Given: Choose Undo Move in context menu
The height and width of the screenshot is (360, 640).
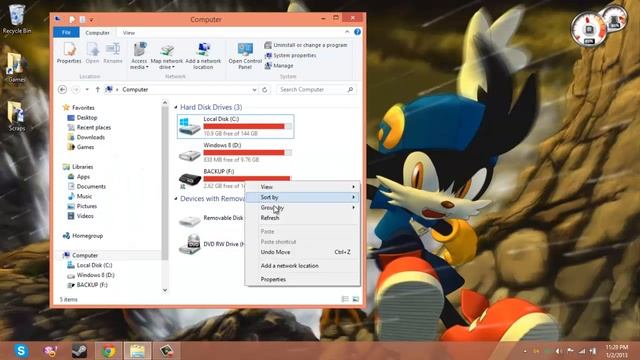Looking at the screenshot, I should coord(302,252).
